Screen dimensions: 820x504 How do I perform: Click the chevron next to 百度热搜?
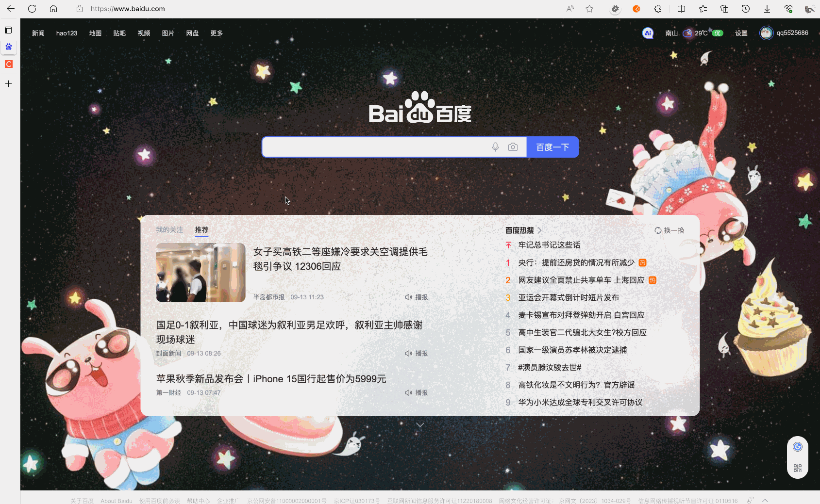point(540,230)
